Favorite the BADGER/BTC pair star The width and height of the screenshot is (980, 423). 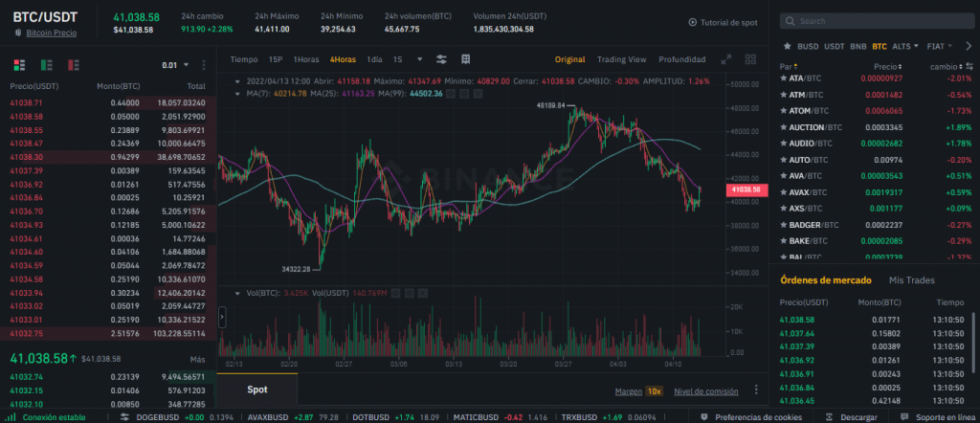click(784, 225)
